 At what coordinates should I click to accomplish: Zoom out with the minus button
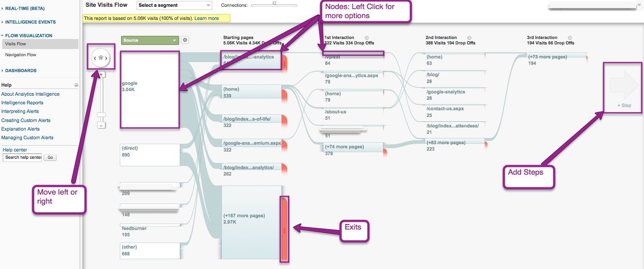point(101,125)
